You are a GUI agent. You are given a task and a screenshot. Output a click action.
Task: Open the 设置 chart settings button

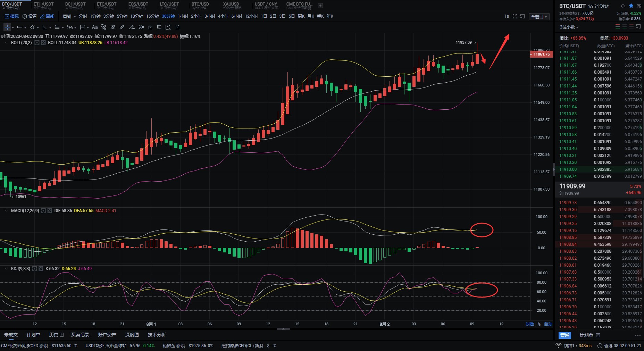30,16
